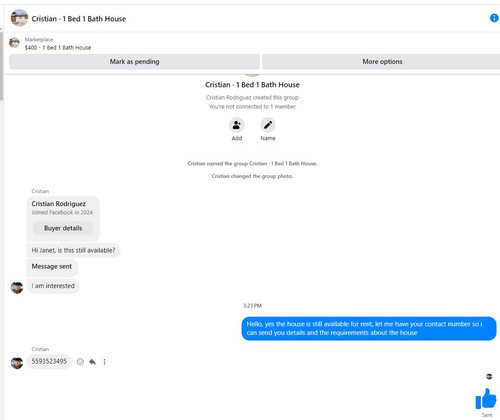
Task: Click the phone number 5593523495 message
Action: tap(49, 361)
